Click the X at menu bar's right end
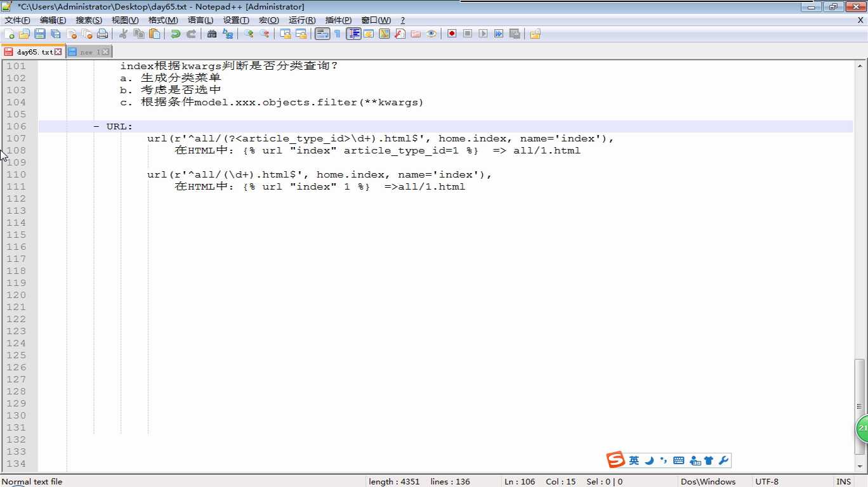Screen dimensions: 868x487 860,20
